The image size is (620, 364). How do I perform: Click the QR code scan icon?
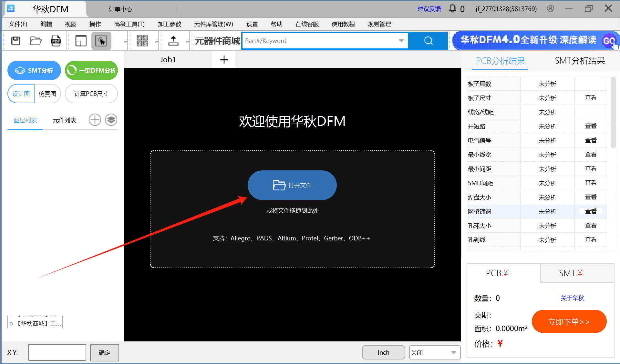tap(141, 41)
